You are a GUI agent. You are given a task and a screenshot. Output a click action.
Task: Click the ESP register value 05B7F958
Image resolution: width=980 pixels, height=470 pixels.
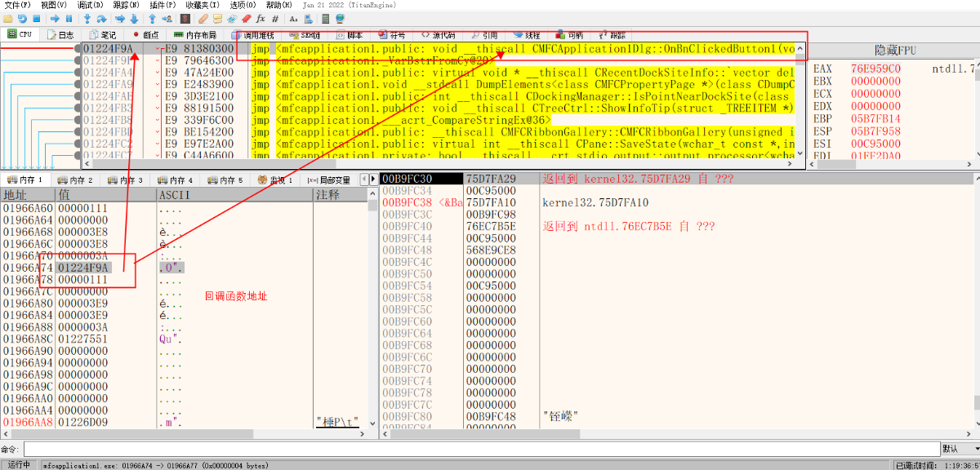875,131
